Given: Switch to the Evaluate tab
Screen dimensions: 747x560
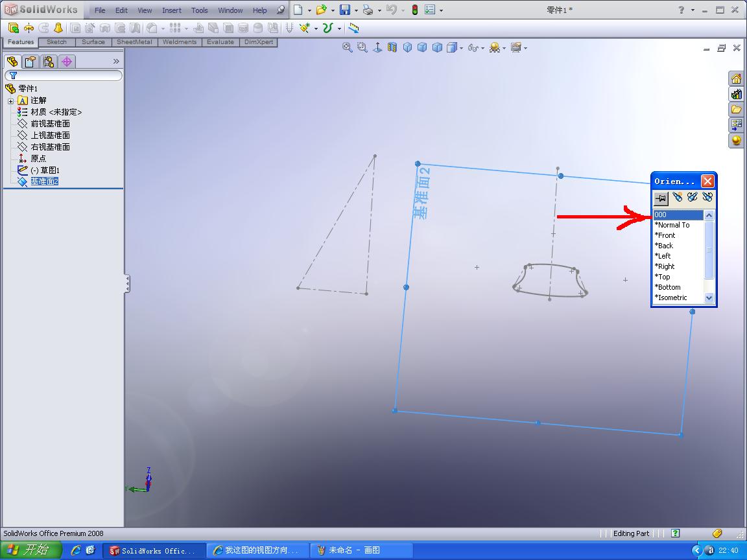Looking at the screenshot, I should [x=220, y=42].
